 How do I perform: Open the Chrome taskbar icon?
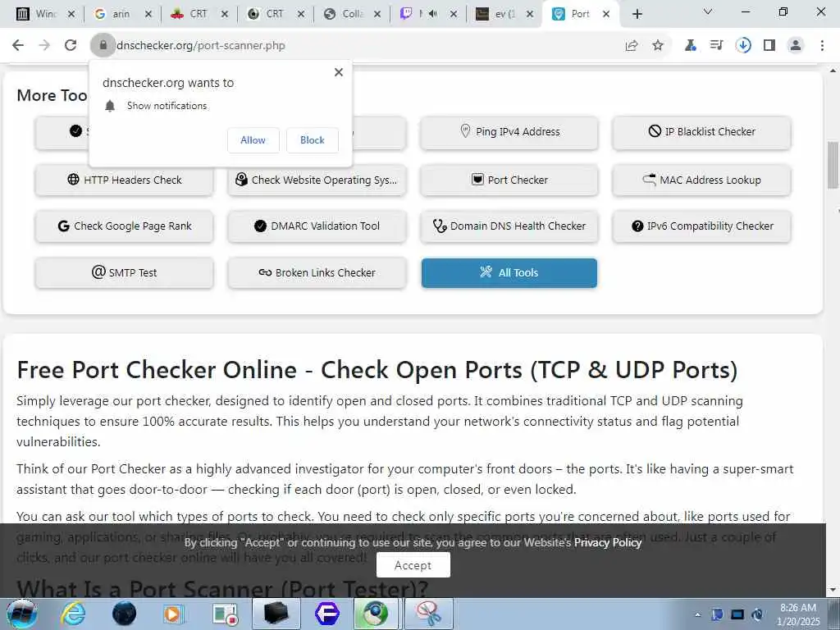point(377,614)
